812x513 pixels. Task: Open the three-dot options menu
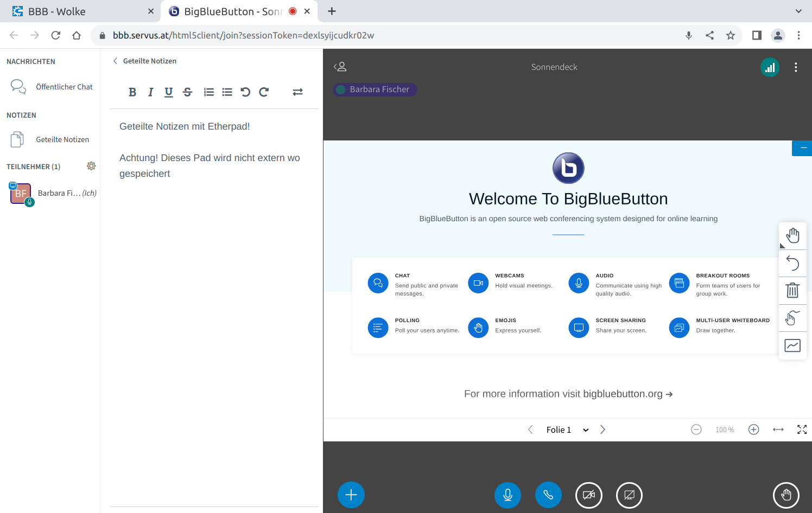(796, 67)
